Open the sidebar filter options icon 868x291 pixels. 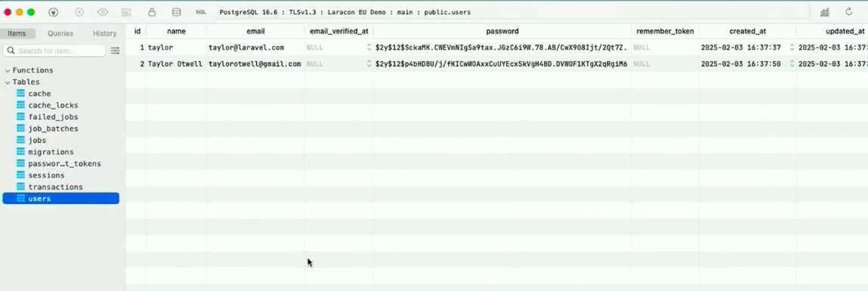pyautogui.click(x=115, y=51)
